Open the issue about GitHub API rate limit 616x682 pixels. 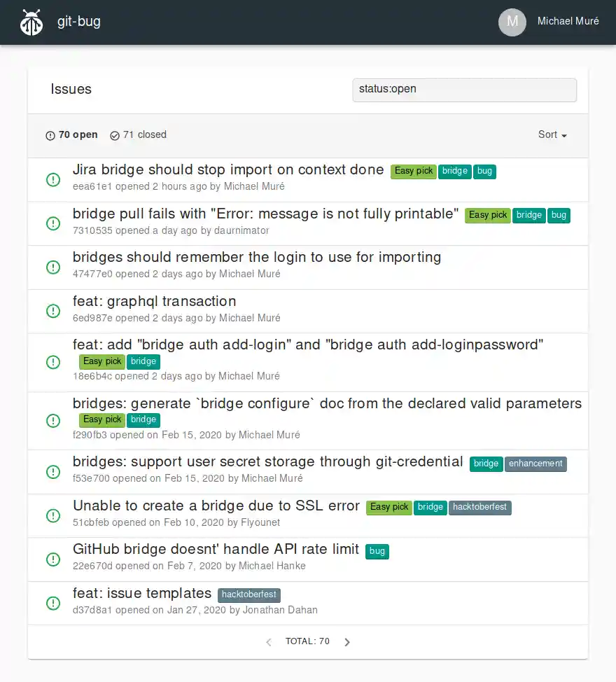point(216,549)
